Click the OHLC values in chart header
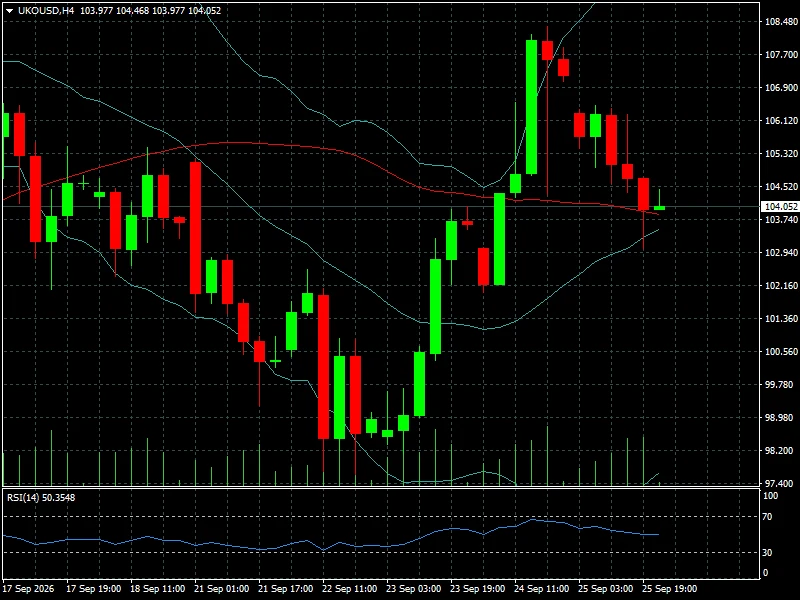The image size is (800, 600). pos(151,10)
